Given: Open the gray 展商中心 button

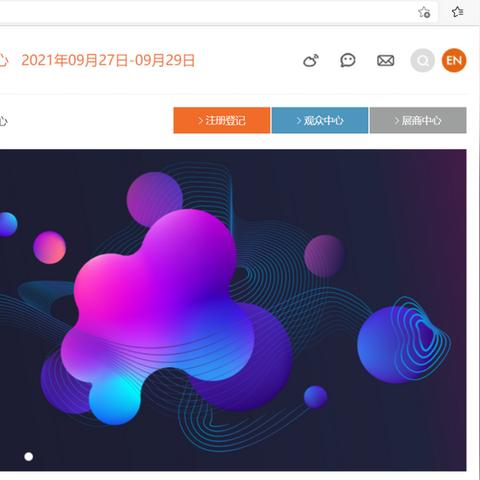Looking at the screenshot, I should click(x=418, y=120).
